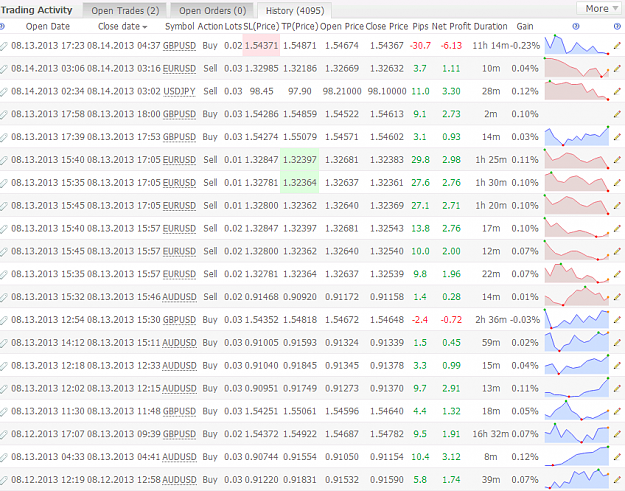The image size is (625, 491).
Task: Edit the EURUSD trade lasting 1h 30m
Action: click(617, 183)
